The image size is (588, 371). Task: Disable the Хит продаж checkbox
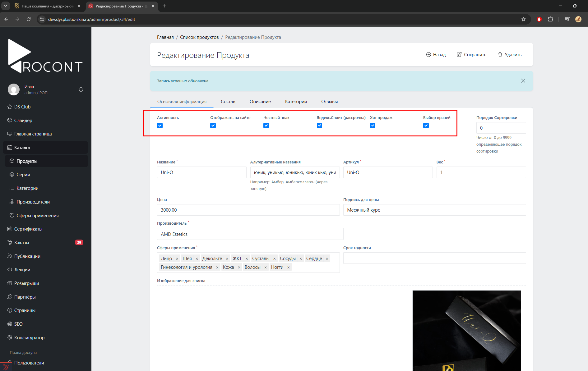(x=373, y=126)
